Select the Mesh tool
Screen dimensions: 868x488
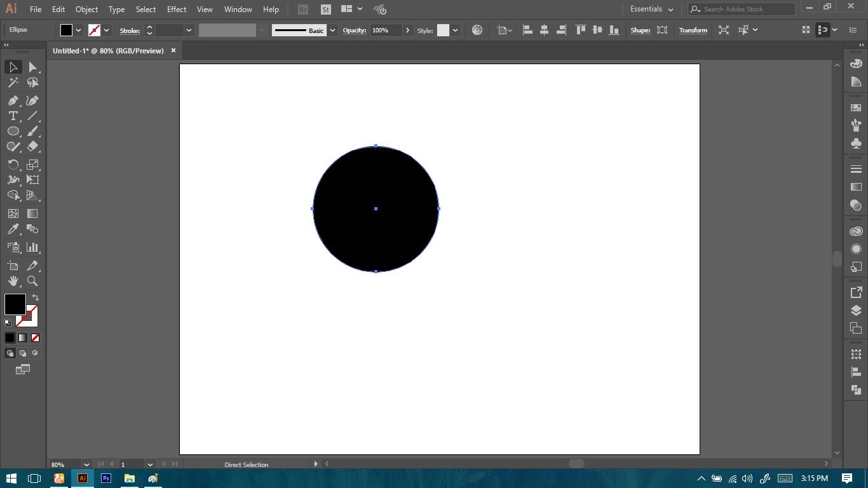tap(13, 213)
